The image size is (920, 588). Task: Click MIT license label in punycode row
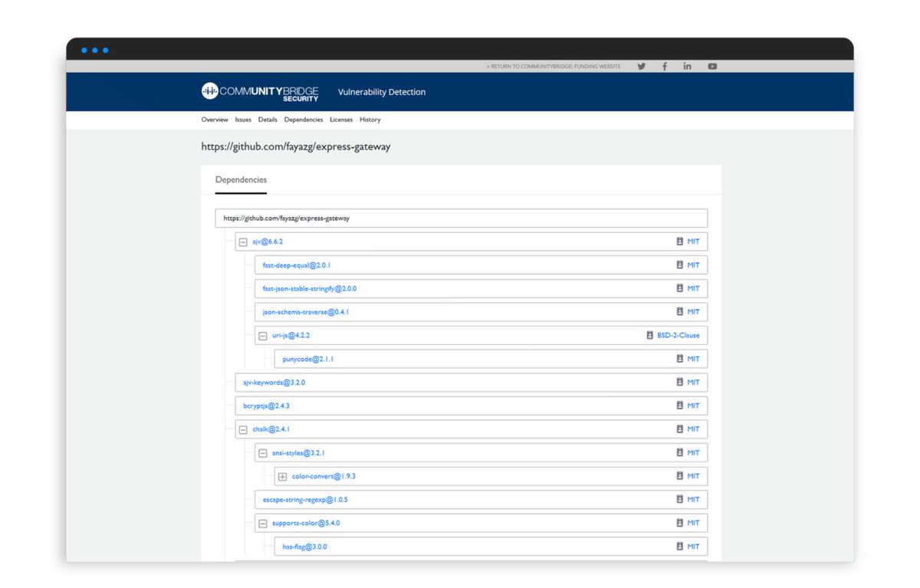click(693, 359)
